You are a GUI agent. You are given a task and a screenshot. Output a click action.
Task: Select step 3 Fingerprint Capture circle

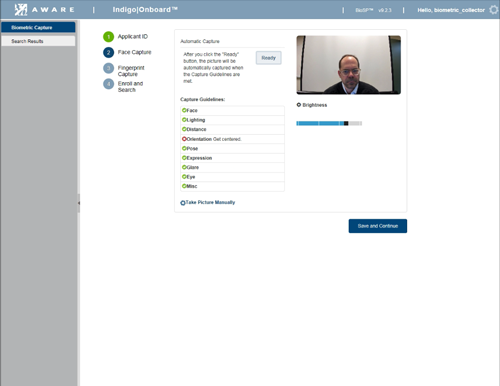pos(108,68)
